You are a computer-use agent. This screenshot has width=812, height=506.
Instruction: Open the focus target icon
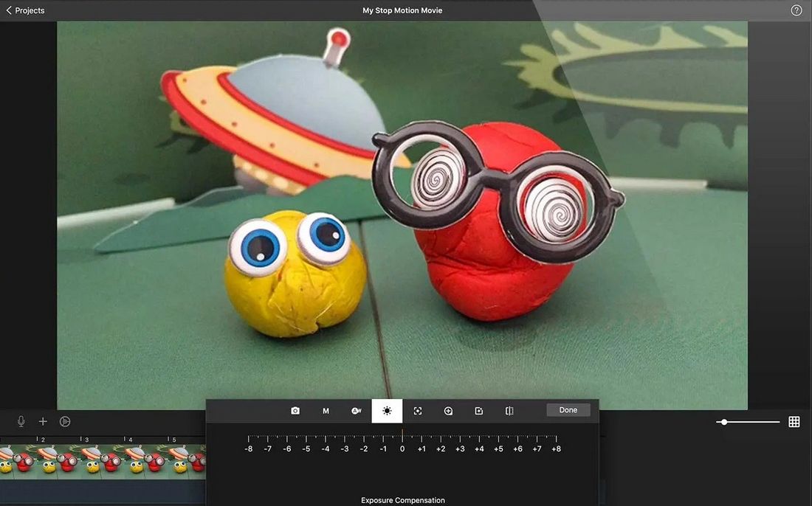tap(418, 411)
